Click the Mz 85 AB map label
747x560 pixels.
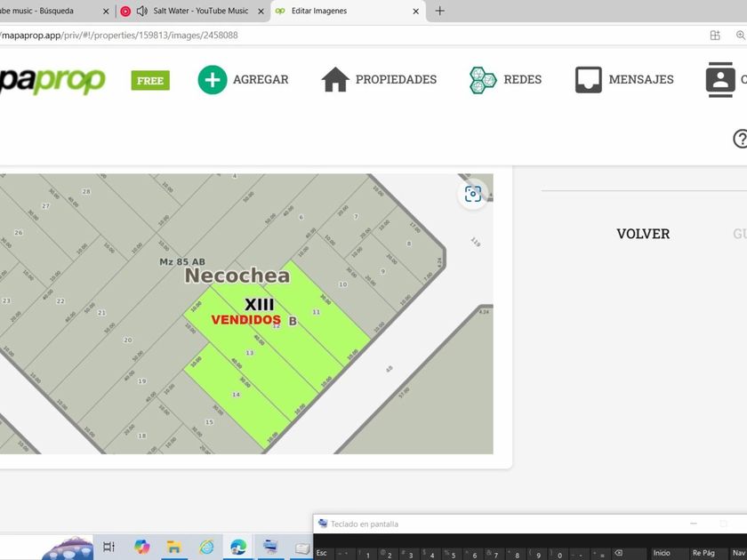pos(182,262)
